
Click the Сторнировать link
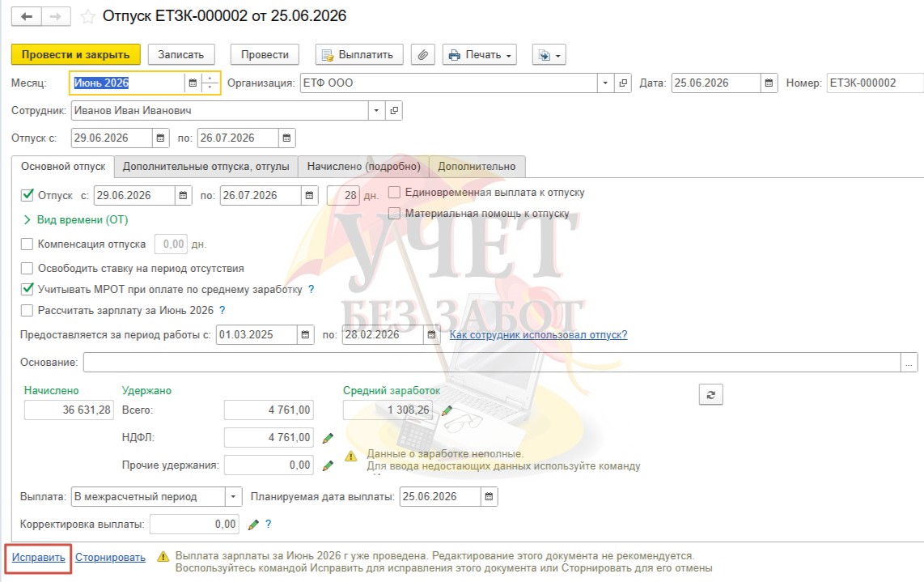[x=110, y=558]
